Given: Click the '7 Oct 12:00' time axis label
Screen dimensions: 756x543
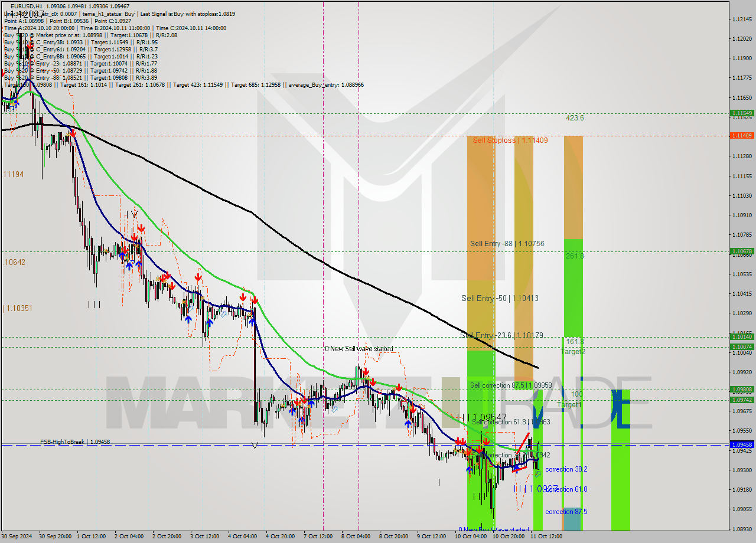Looking at the screenshot, I should pos(318,537).
